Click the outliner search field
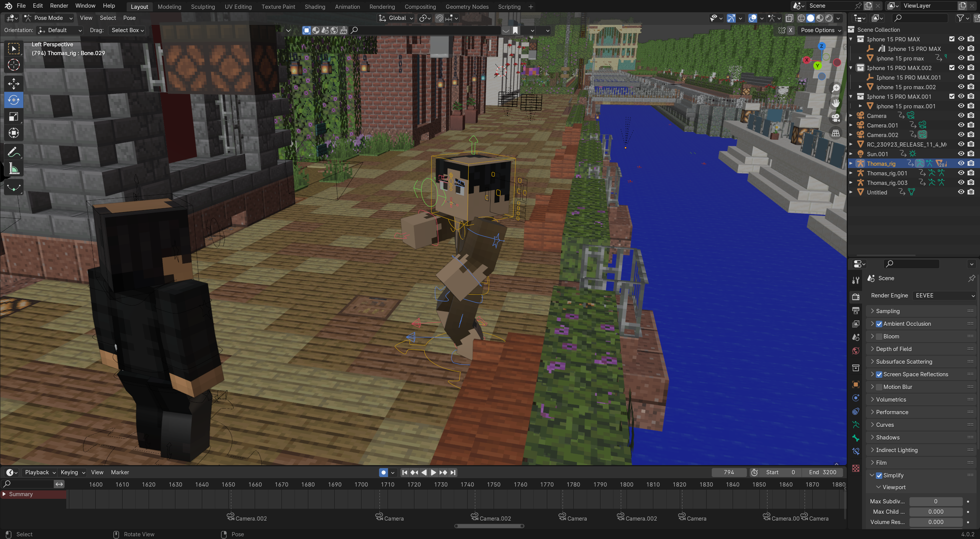 pyautogui.click(x=920, y=18)
